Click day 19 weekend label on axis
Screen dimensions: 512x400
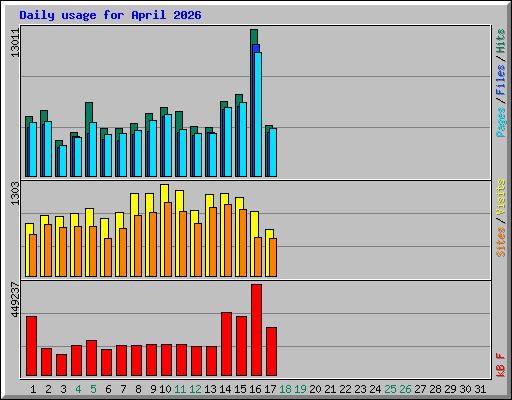(300, 389)
